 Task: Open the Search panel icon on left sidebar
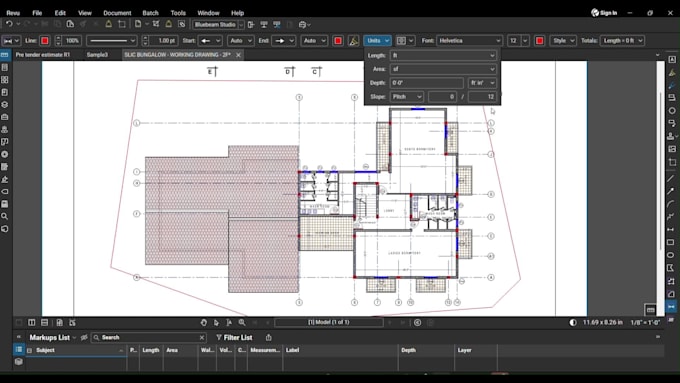[5, 216]
